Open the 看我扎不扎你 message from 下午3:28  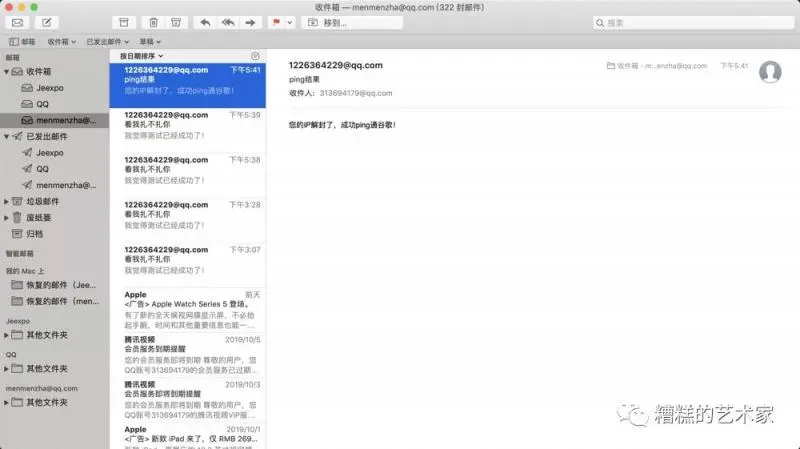pos(188,219)
